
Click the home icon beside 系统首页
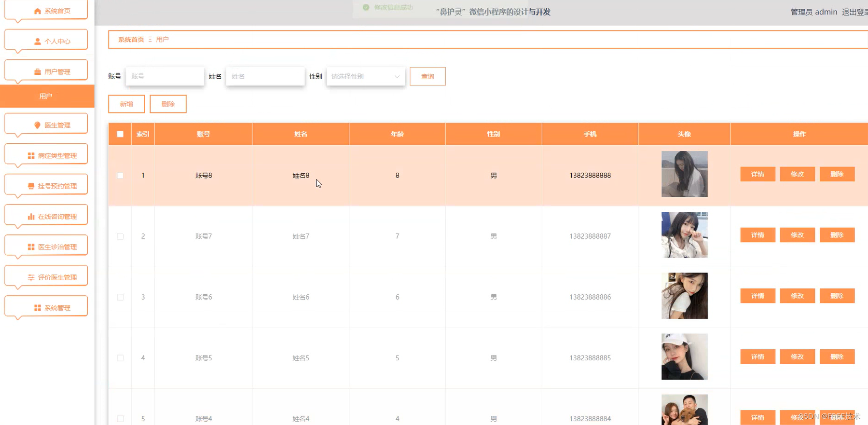[x=38, y=11]
